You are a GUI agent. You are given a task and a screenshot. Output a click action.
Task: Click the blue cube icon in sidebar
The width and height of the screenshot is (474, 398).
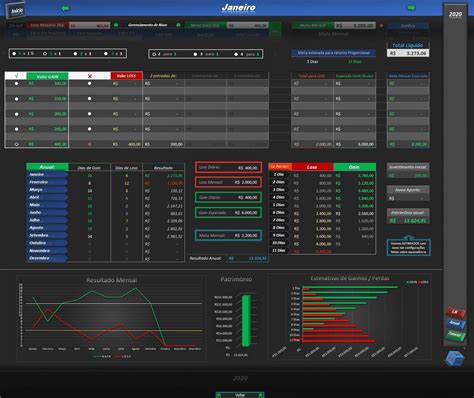click(455, 358)
